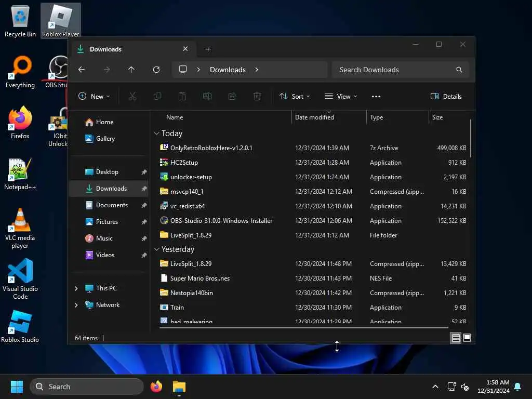532x399 pixels.
Task: Click the Paste toolbar icon
Action: 182,96
